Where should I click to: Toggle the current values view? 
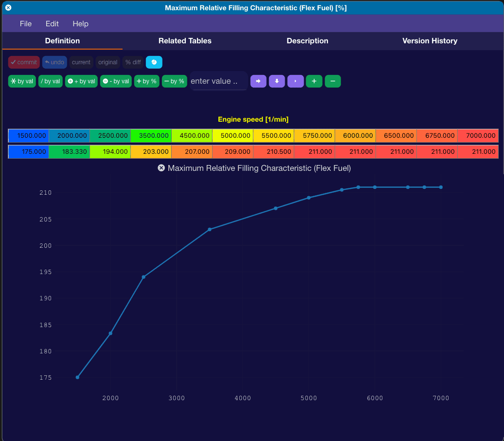81,62
